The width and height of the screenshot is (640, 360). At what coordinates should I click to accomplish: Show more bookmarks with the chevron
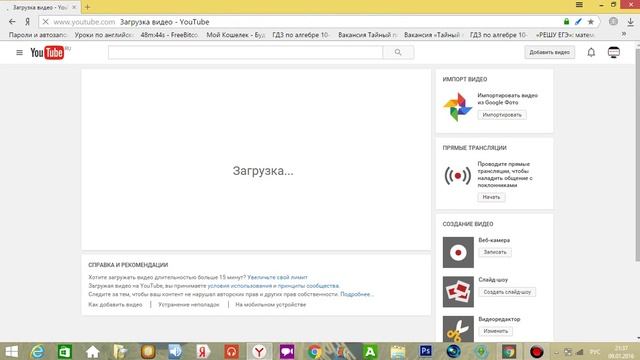click(624, 35)
